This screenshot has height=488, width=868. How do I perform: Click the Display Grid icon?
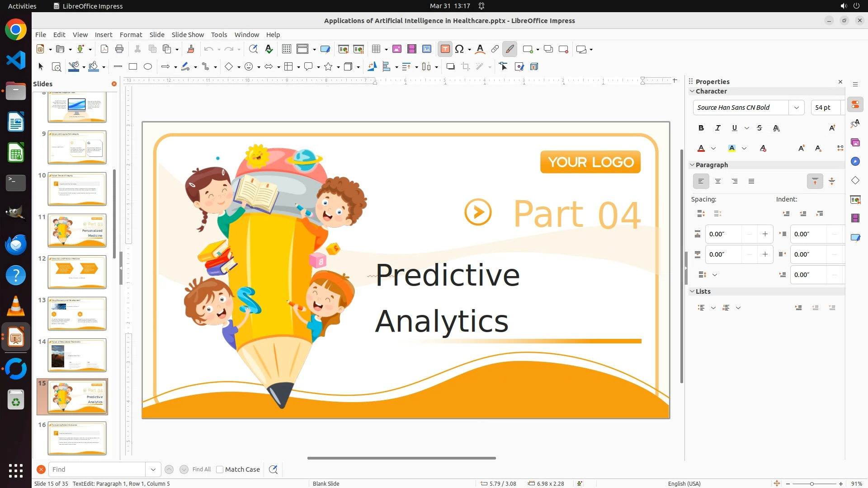286,49
